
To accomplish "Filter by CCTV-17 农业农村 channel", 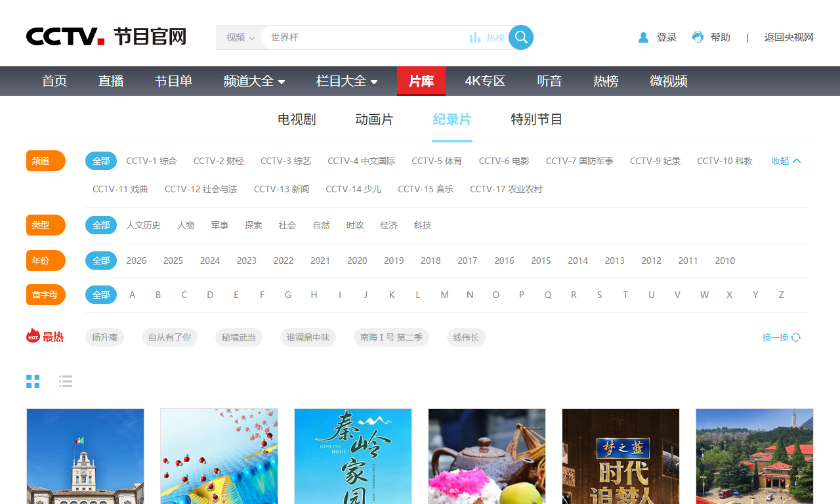I will click(x=506, y=189).
